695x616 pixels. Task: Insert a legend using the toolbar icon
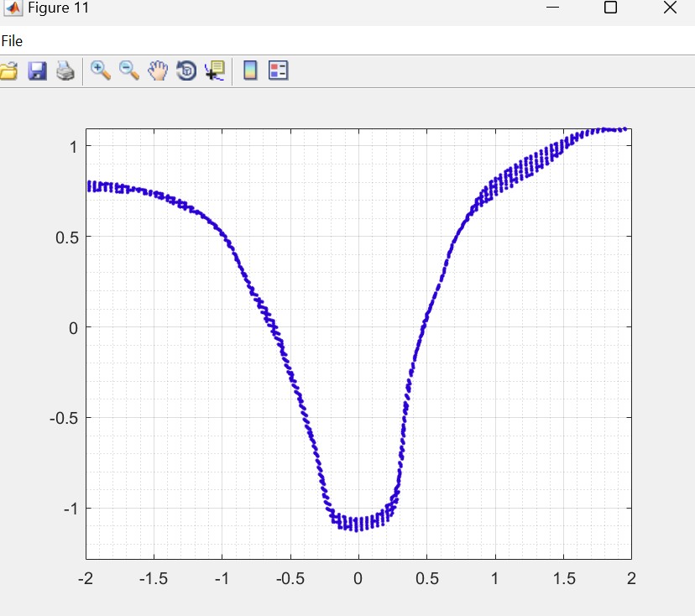pyautogui.click(x=278, y=71)
